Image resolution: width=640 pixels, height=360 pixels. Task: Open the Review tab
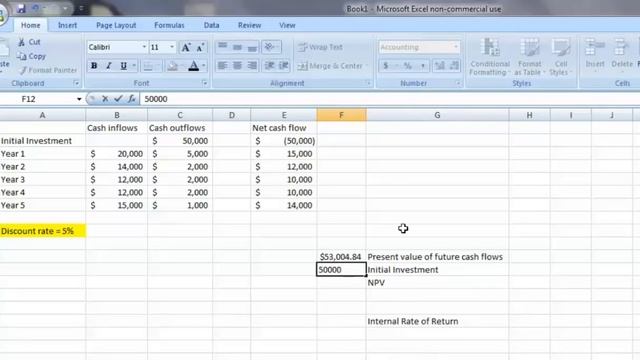point(249,25)
